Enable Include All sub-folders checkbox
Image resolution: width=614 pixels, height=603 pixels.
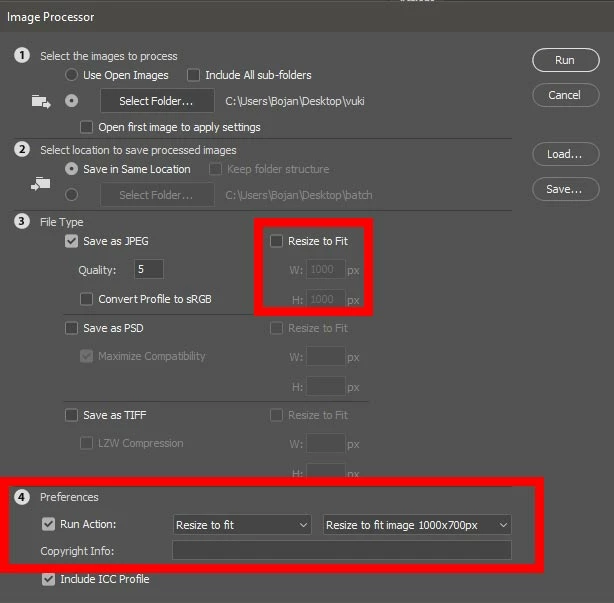coord(193,75)
